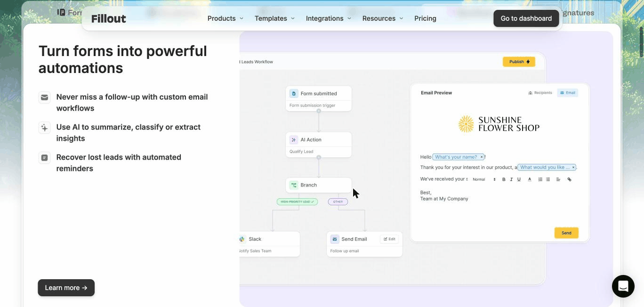The height and width of the screenshot is (307, 644).
Task: Click the AI Action node icon
Action: [294, 139]
